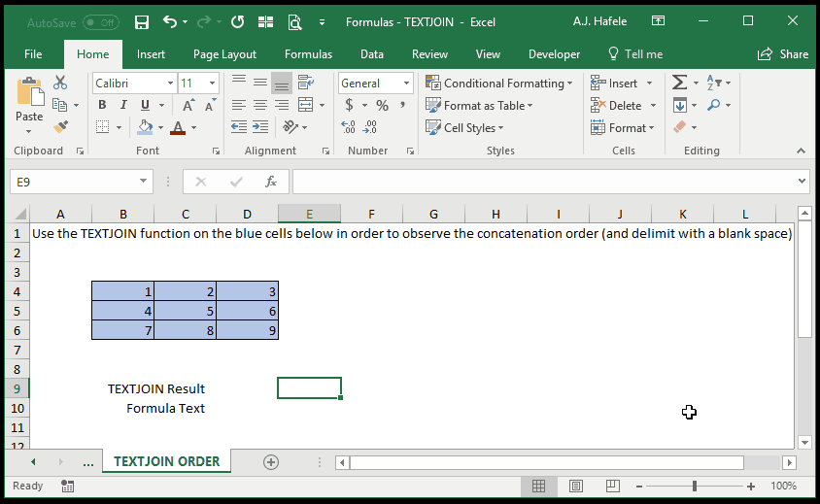
Task: Open the Format as Table dropdown
Action: coord(479,106)
